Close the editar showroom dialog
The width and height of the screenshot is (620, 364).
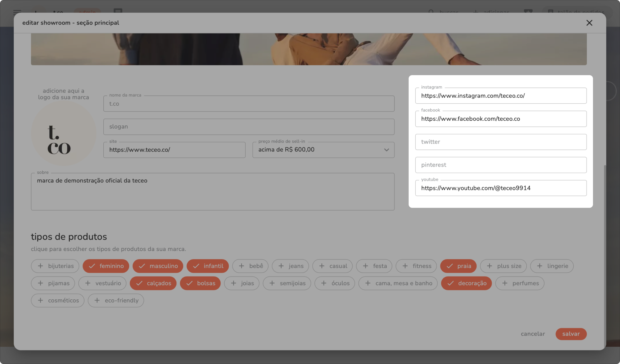[589, 23]
